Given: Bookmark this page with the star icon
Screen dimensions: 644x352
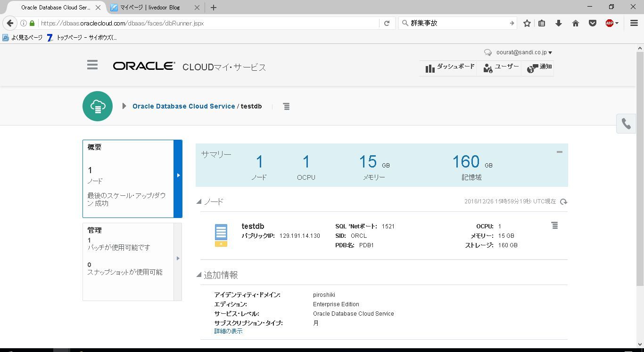Looking at the screenshot, I should pos(527,23).
